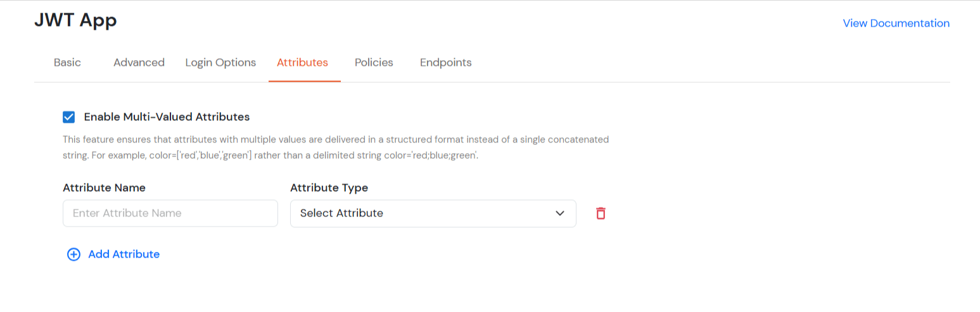
Task: Click the Add Attribute link text
Action: click(124, 254)
